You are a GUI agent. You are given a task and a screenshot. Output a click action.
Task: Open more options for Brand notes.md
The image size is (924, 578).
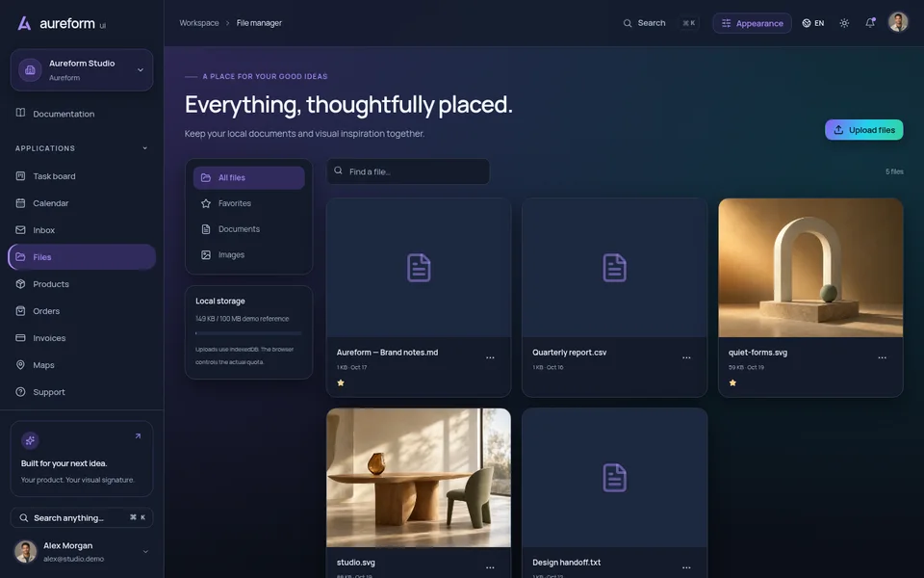pyautogui.click(x=490, y=357)
